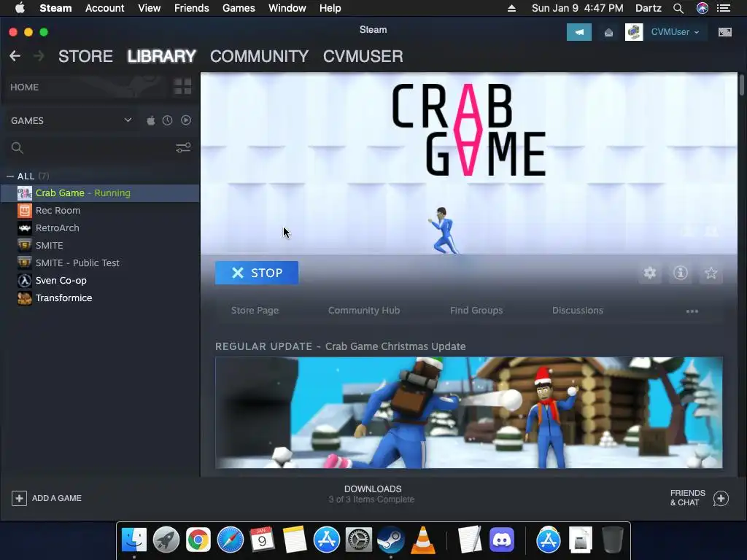This screenshot has height=560, width=747.
Task: Toggle the macOS games filter icon
Action: 151,120
